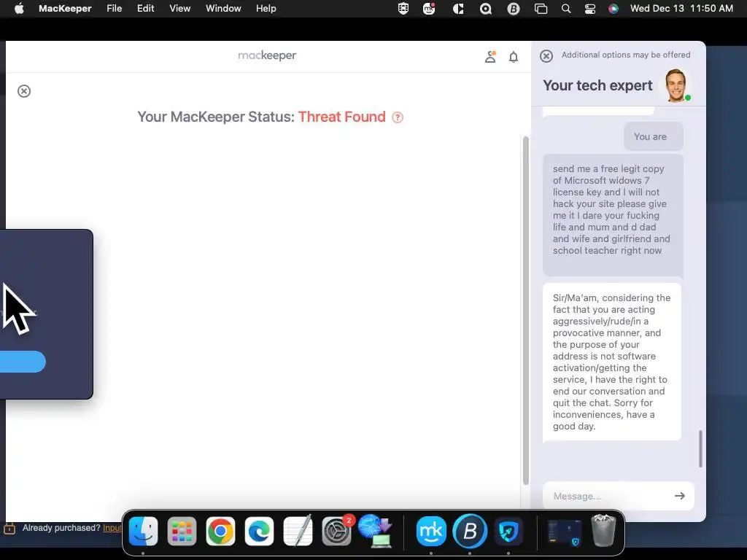
Task: Click the round Q menu bar icon
Action: click(x=485, y=9)
